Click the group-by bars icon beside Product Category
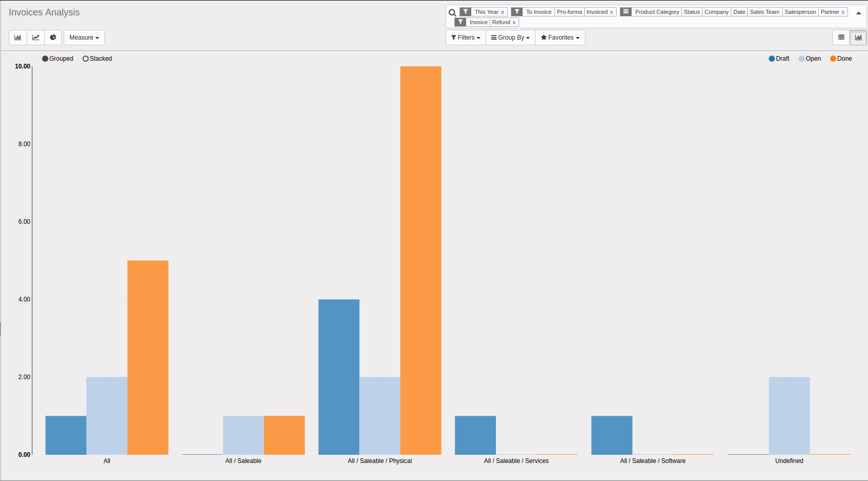Viewport: 868px width, 481px height. point(626,12)
